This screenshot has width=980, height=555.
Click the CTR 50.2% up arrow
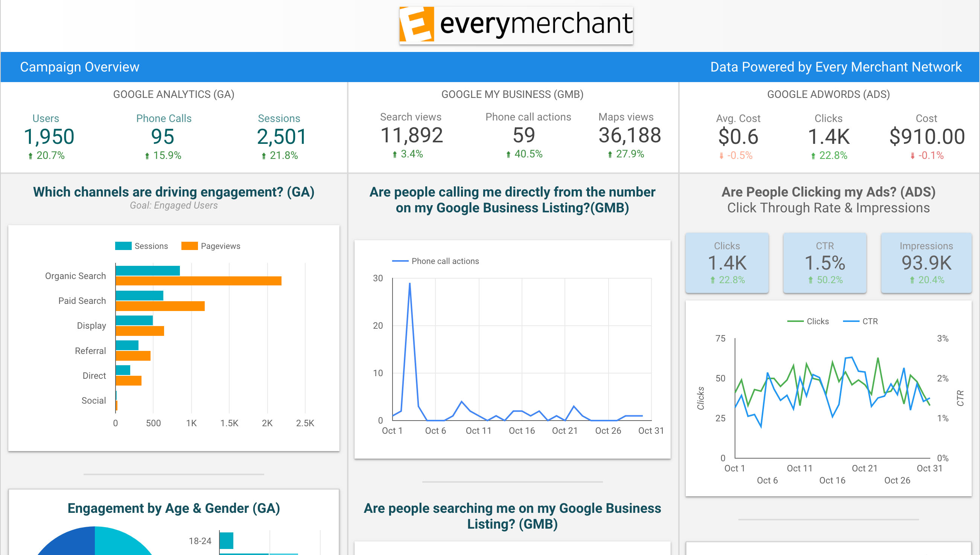coord(811,280)
